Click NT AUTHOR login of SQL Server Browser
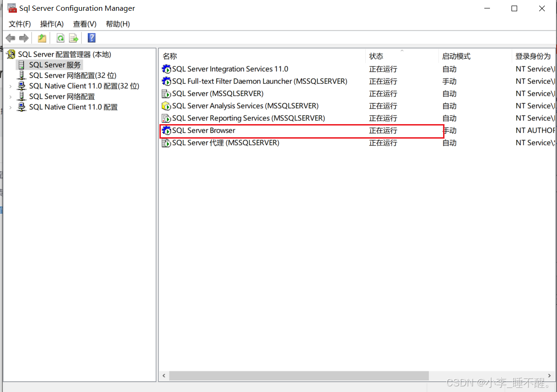Image resolution: width=557 pixels, height=392 pixels. click(535, 131)
